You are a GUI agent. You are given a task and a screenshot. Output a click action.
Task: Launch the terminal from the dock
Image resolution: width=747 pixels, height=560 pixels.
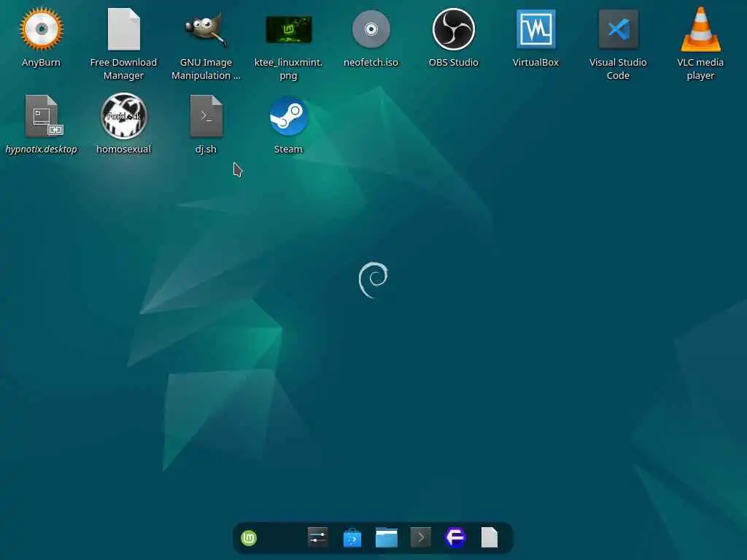coord(421,537)
